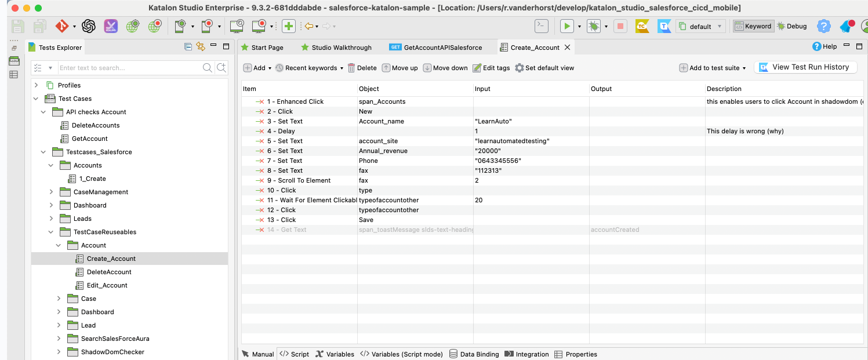Open the Add keyword dropdown arrow
Screen dimensions: 868x360
tap(270, 68)
